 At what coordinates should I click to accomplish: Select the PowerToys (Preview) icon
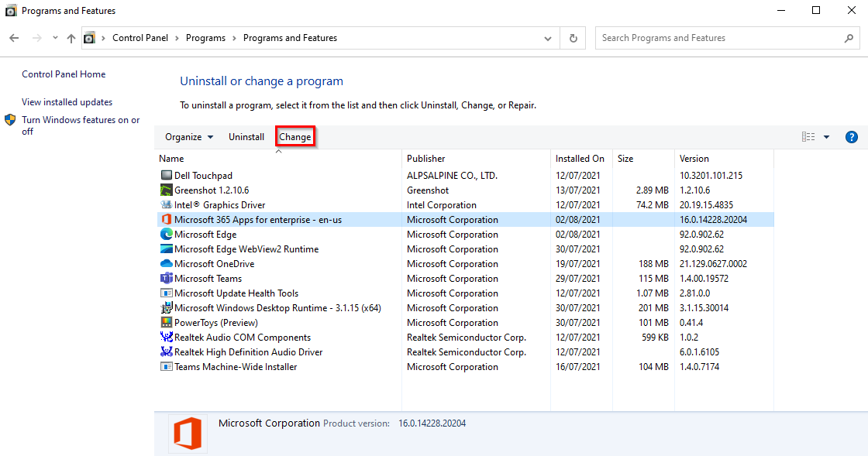[x=166, y=322]
